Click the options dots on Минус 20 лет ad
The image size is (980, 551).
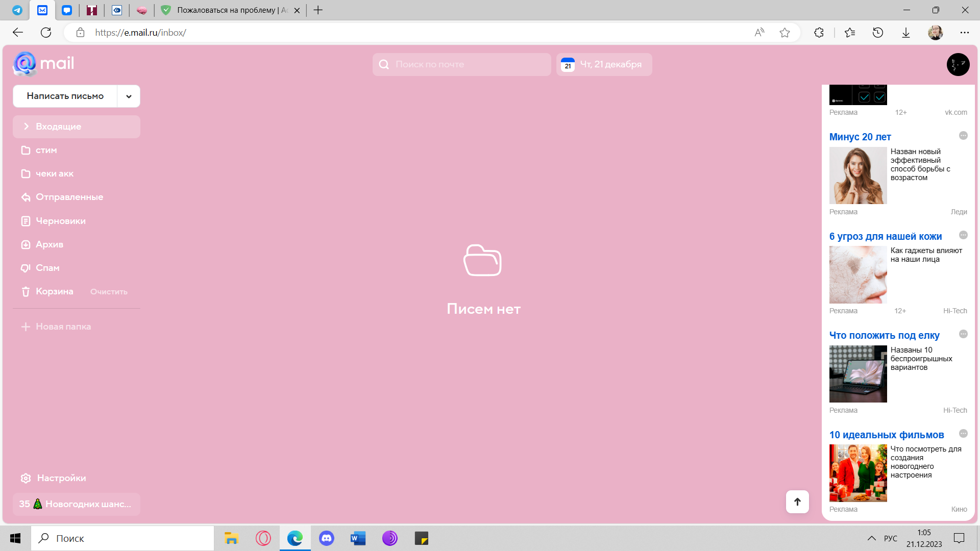point(964,136)
